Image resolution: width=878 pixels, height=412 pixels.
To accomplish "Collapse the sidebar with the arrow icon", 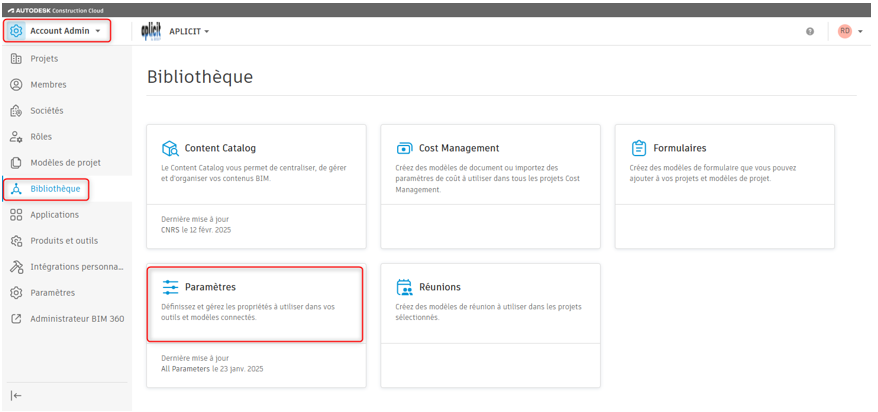I will 16,395.
